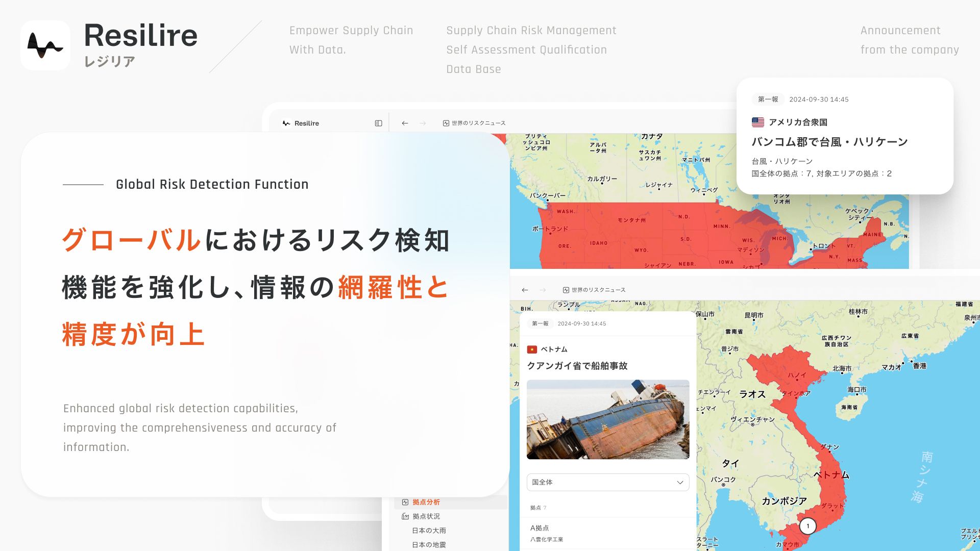Click the numbered map marker on southern Vietnam
This screenshot has width=980, height=551.
tap(808, 525)
